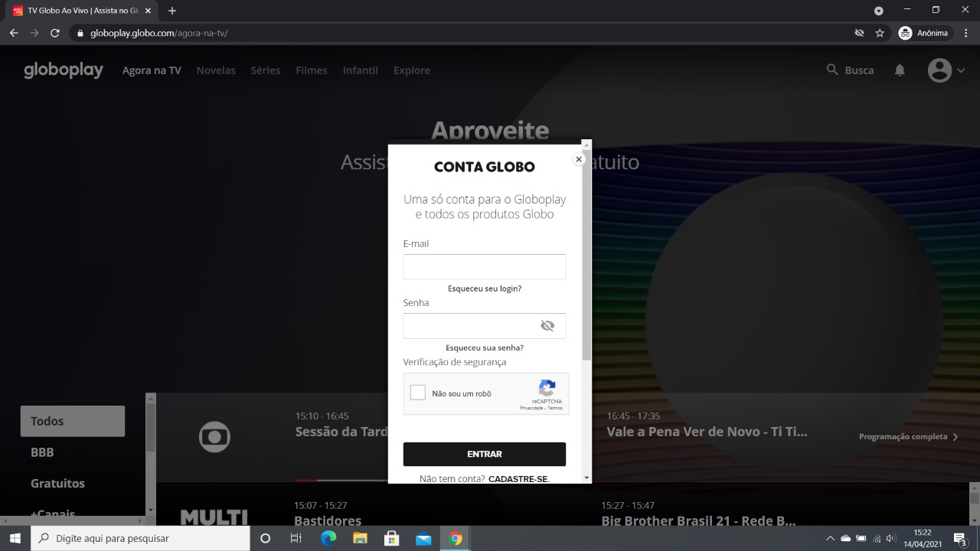Click the address bar URL
This screenshot has width=980, height=551.
click(x=158, y=33)
